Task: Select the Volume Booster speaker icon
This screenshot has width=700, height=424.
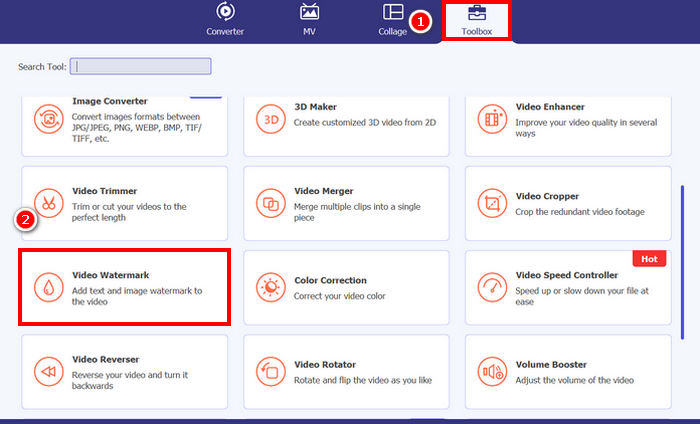Action: 493,371
